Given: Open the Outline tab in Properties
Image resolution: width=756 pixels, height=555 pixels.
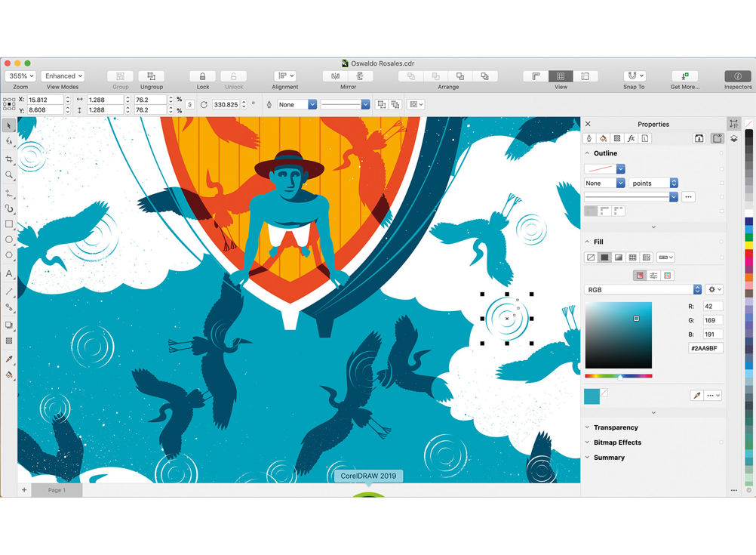Looking at the screenshot, I should point(589,138).
